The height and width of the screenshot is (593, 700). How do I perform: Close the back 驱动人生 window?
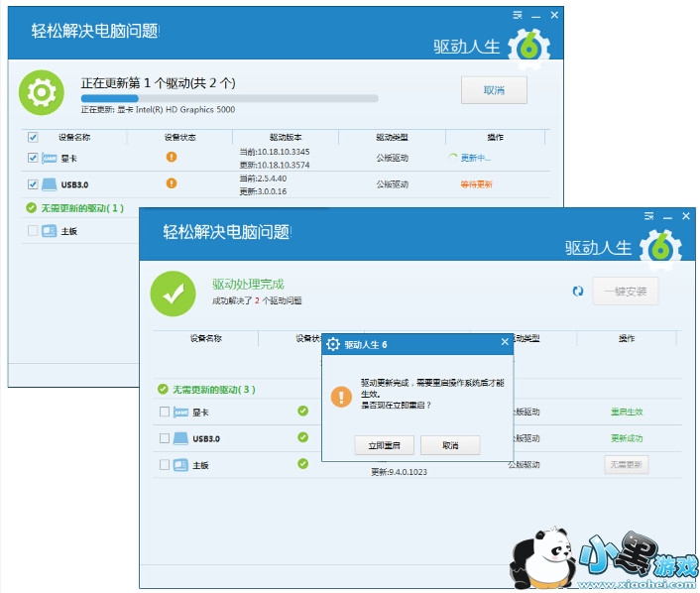tap(554, 15)
